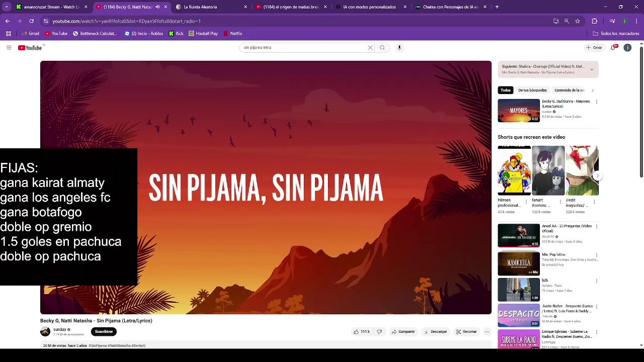Open the Netflix bookmark
The width and height of the screenshot is (644, 362).
[233, 34]
